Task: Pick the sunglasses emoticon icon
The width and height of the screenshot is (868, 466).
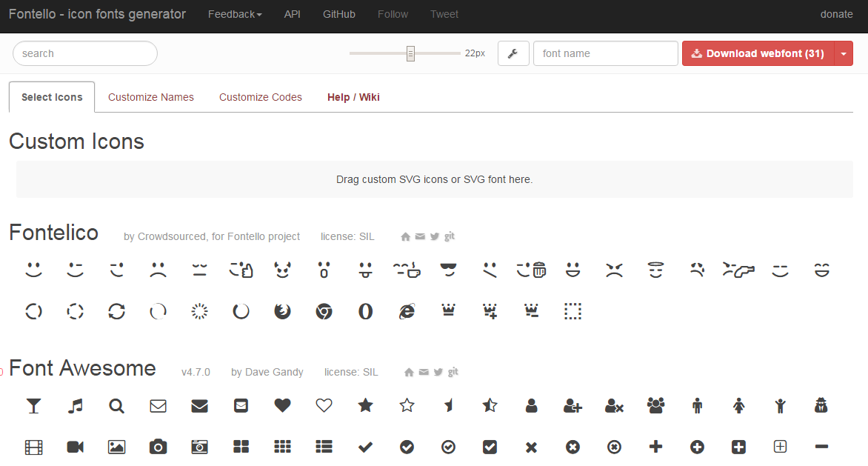Action: pyautogui.click(x=448, y=270)
